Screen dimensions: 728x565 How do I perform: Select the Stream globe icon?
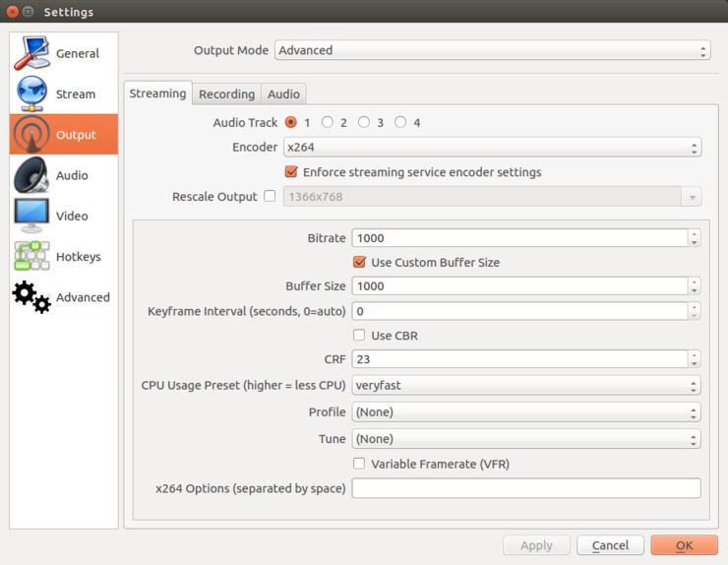[31, 94]
